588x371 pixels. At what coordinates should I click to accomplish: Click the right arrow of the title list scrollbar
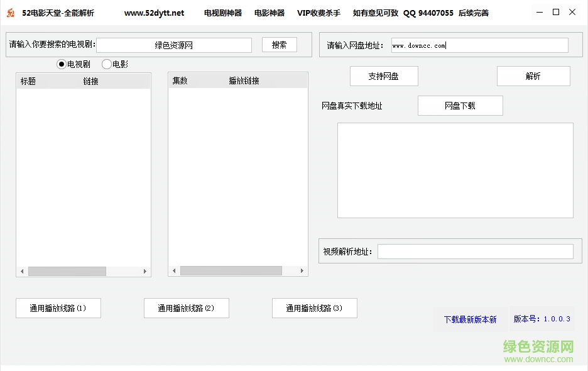145,271
